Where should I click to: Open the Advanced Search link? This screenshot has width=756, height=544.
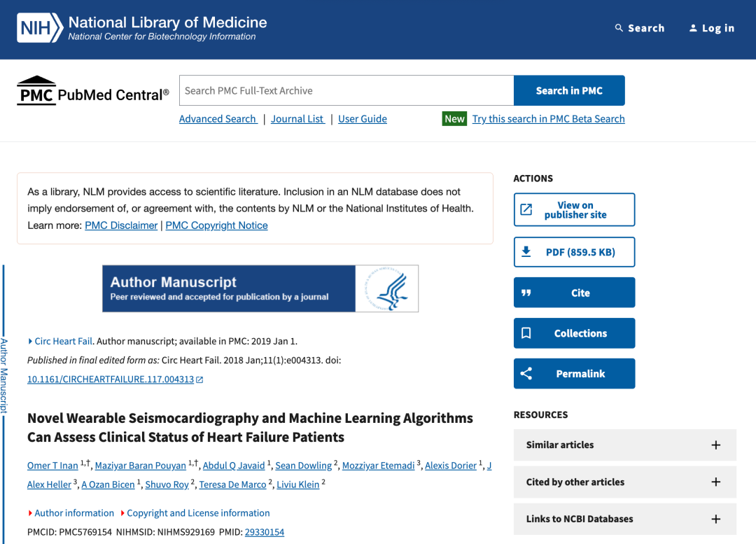218,118
